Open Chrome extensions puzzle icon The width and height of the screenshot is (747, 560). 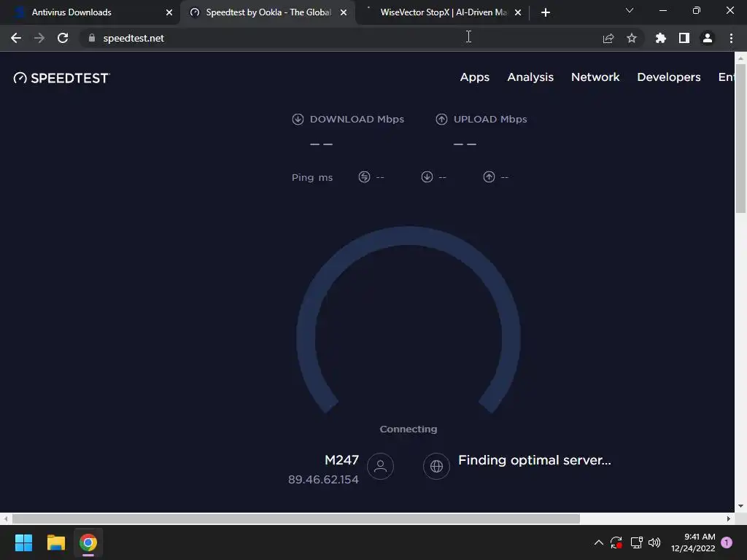click(660, 38)
